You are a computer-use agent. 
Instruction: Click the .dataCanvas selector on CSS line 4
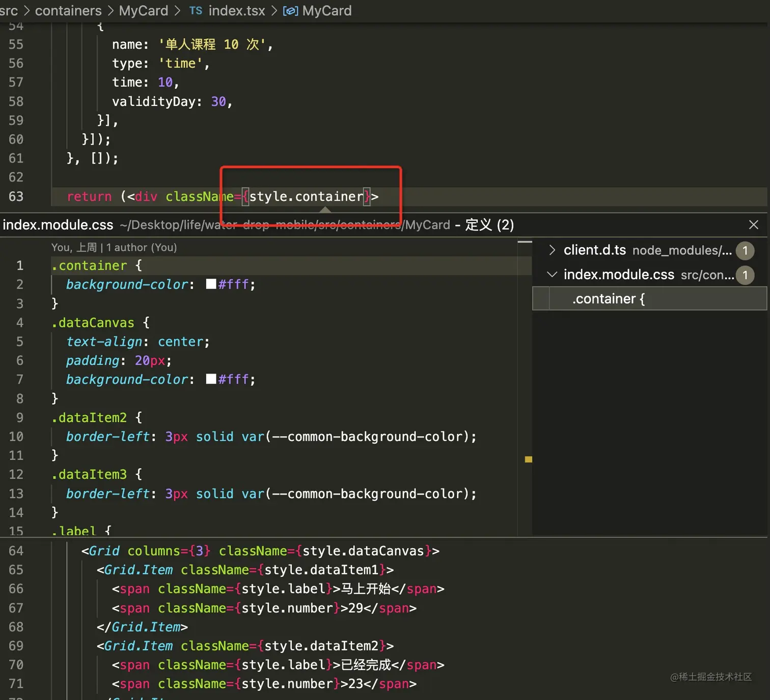click(93, 322)
